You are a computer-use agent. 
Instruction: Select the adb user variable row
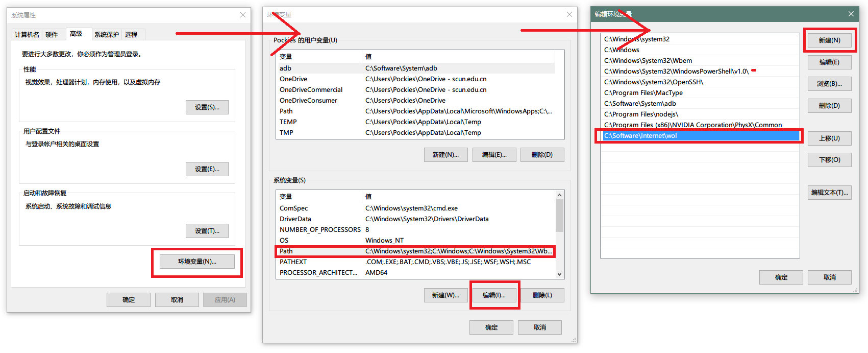pyautogui.click(x=414, y=68)
